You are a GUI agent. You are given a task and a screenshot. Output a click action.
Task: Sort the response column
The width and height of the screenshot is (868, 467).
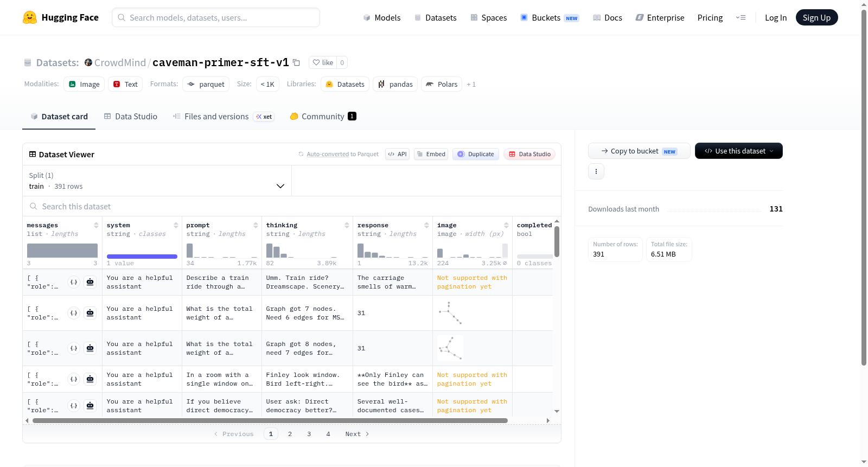coord(426,225)
